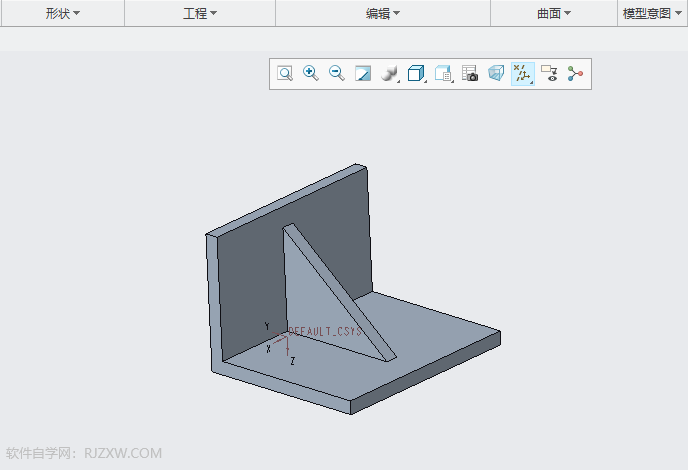The width and height of the screenshot is (688, 470).
Task: Toggle the datum display filters button
Action: (522, 74)
